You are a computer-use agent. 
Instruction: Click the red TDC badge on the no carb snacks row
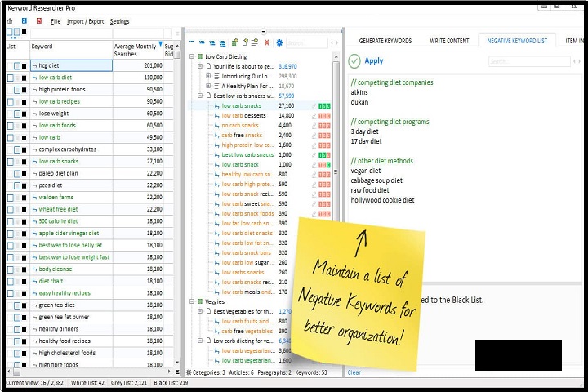pyautogui.click(x=325, y=126)
